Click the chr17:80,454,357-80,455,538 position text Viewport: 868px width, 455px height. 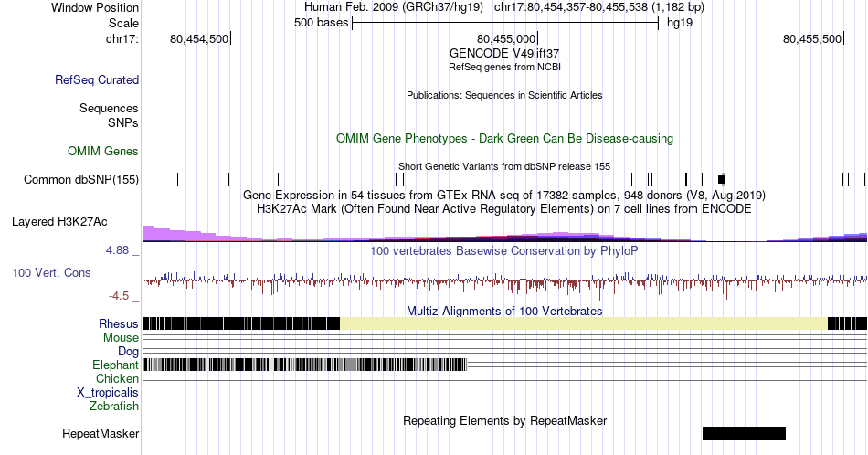tap(599, 7)
